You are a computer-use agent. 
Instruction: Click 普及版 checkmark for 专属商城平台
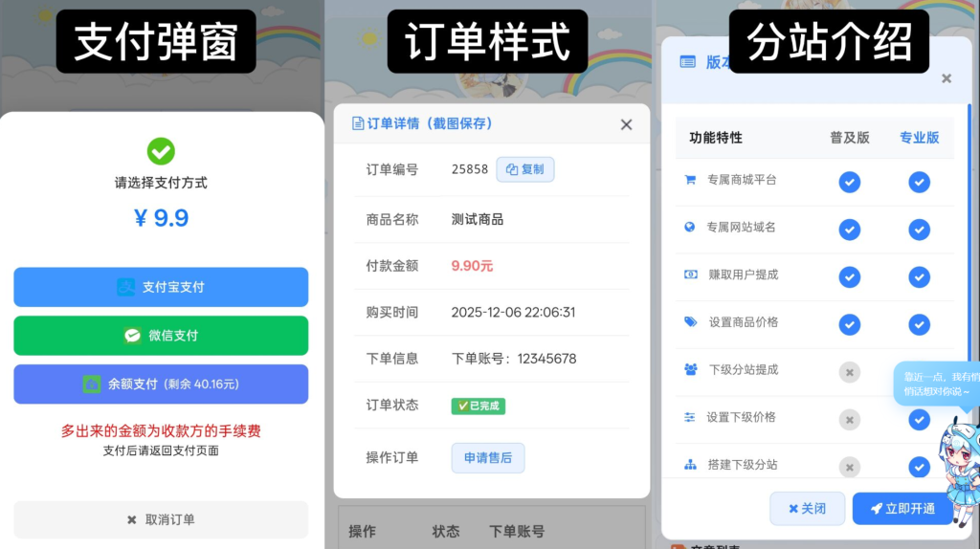tap(850, 182)
